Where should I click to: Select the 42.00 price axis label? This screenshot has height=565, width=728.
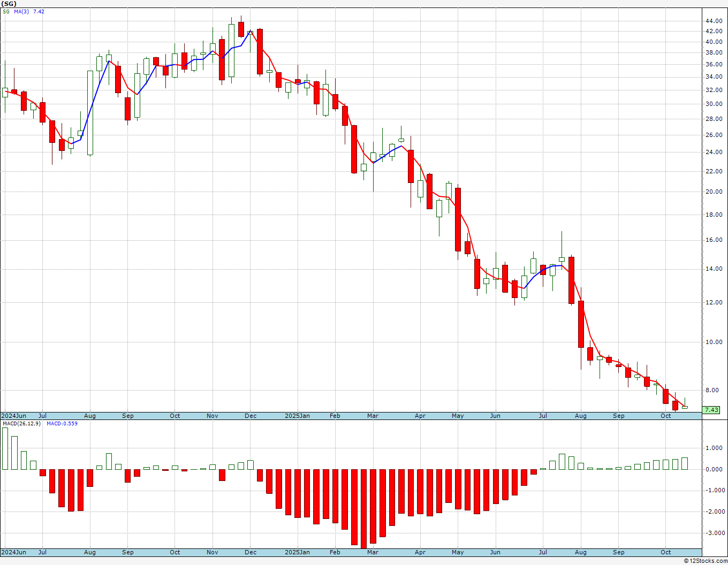tap(714, 32)
